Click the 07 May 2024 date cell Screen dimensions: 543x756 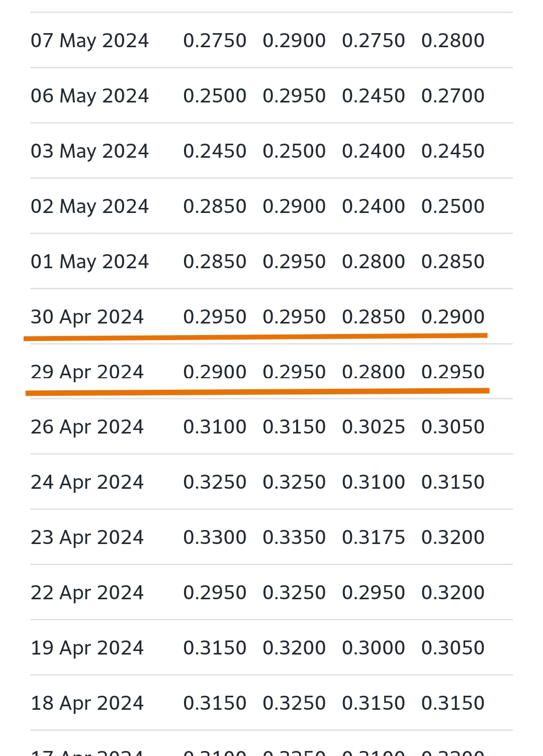point(89,41)
